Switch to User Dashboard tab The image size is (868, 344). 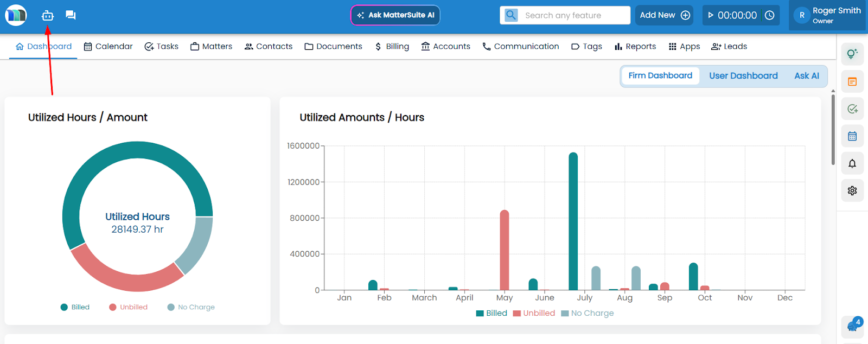pyautogui.click(x=743, y=76)
